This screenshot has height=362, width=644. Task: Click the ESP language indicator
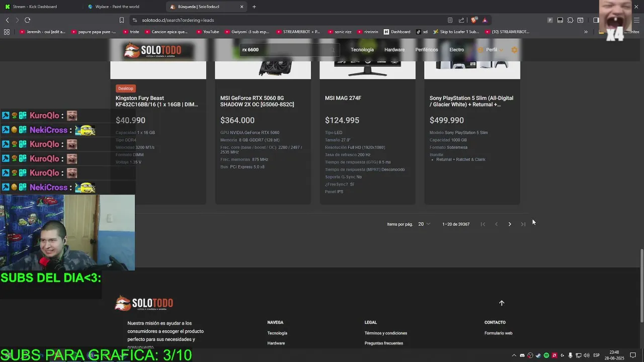point(596,355)
